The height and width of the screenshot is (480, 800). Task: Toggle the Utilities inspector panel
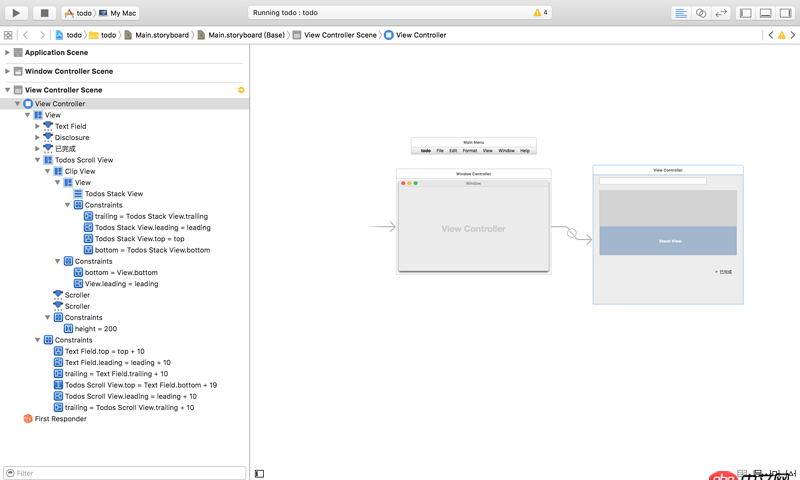pos(785,13)
